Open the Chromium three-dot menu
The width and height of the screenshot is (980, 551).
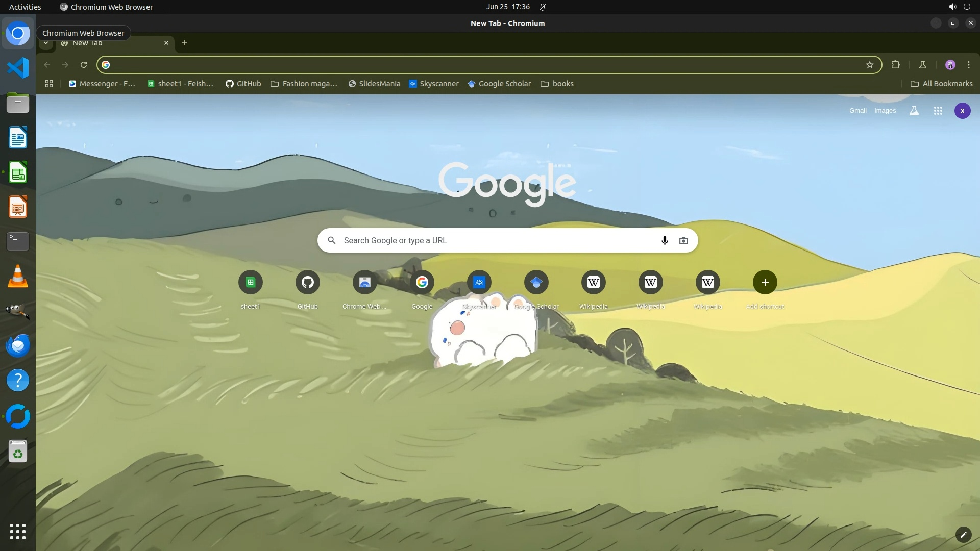click(x=968, y=65)
